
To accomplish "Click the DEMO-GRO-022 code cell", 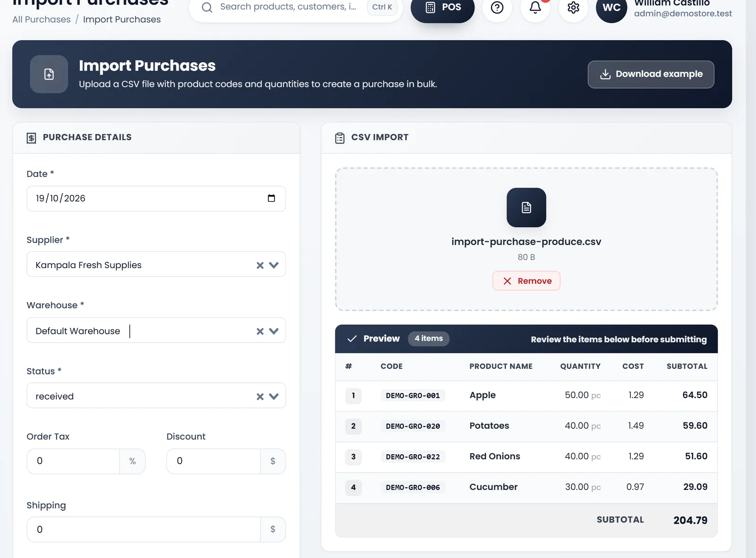I will click(x=413, y=457).
